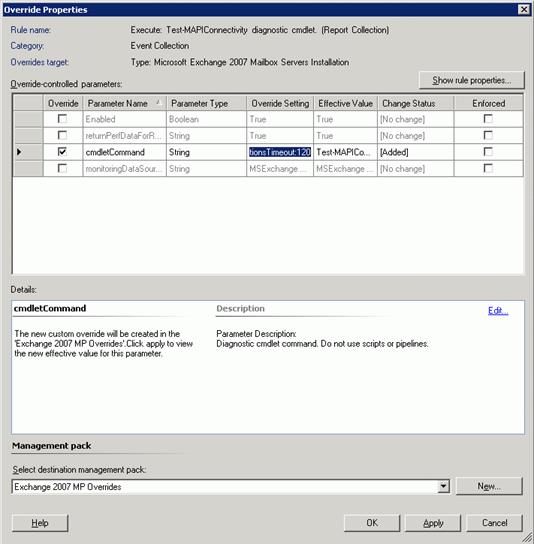The height and width of the screenshot is (544, 534).
Task: Click the OK button
Action: coord(372,523)
